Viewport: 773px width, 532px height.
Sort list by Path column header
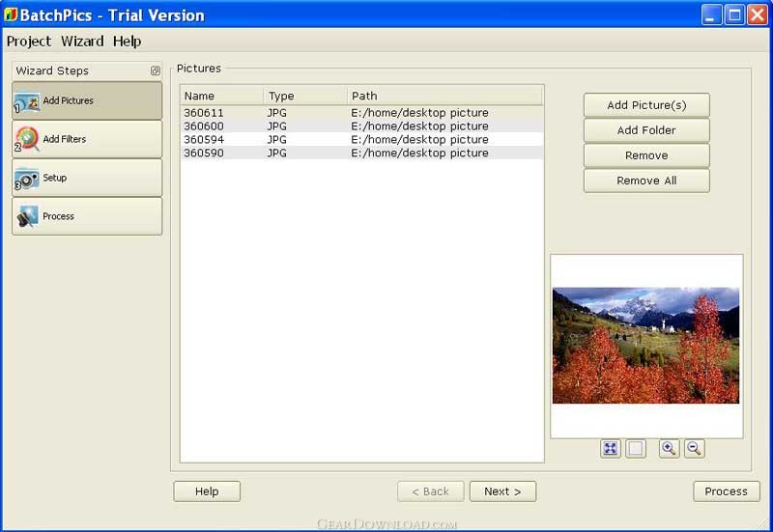[444, 96]
